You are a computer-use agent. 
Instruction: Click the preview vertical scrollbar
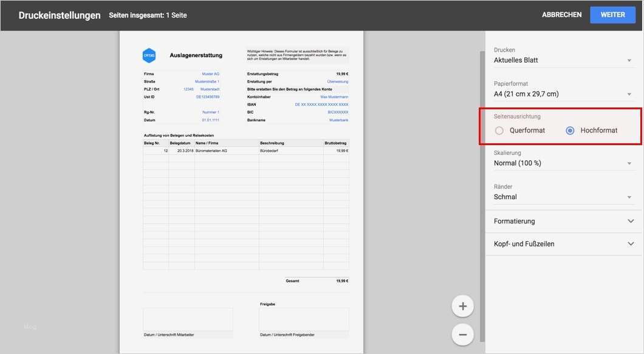point(482,196)
